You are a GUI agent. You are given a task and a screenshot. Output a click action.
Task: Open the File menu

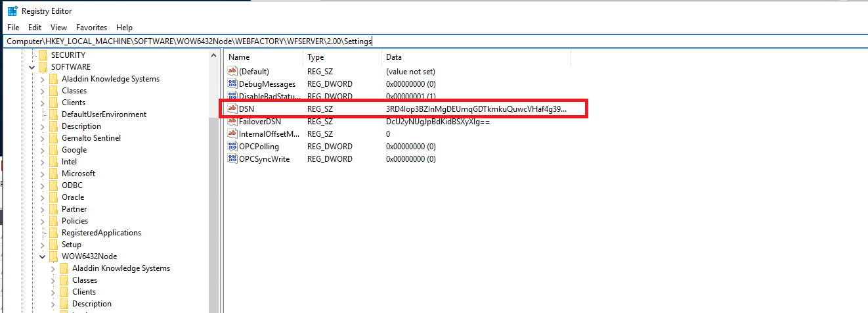(x=13, y=28)
